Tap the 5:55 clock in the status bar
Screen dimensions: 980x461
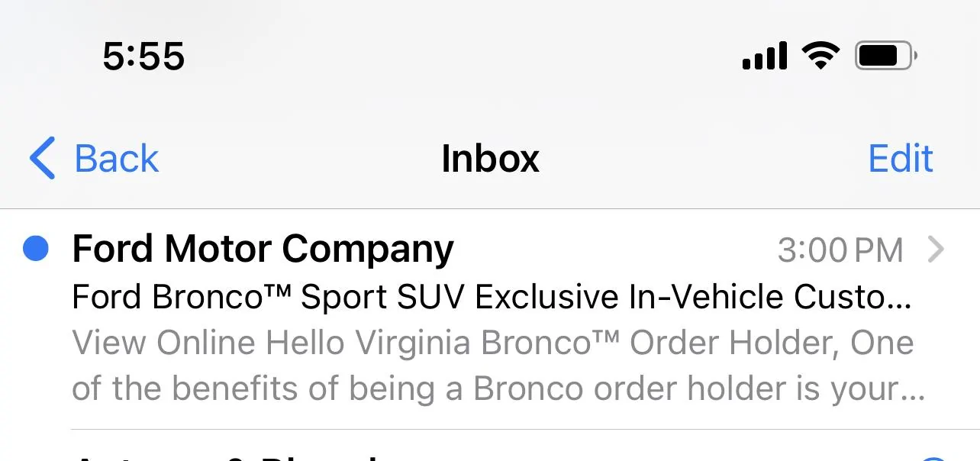coord(143,56)
